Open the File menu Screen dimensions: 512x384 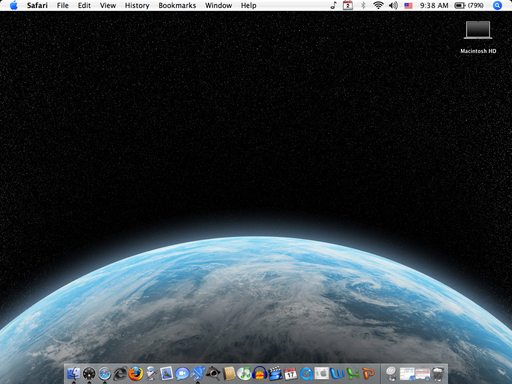coord(63,5)
